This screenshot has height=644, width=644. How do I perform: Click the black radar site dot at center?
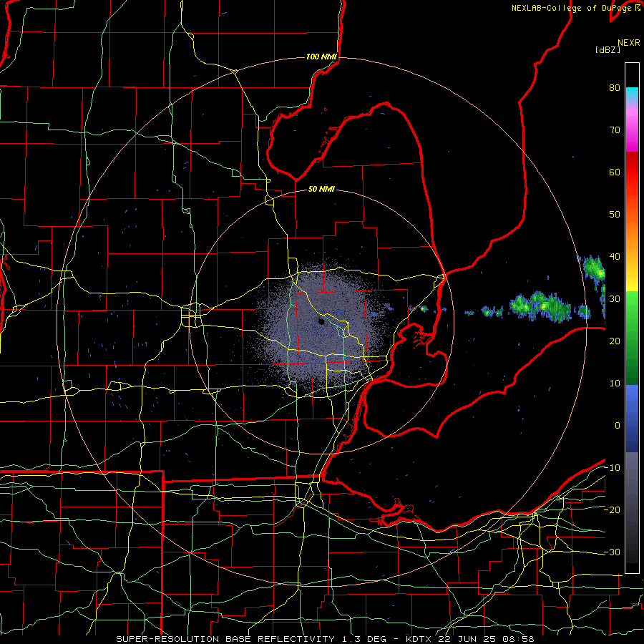[x=321, y=321]
